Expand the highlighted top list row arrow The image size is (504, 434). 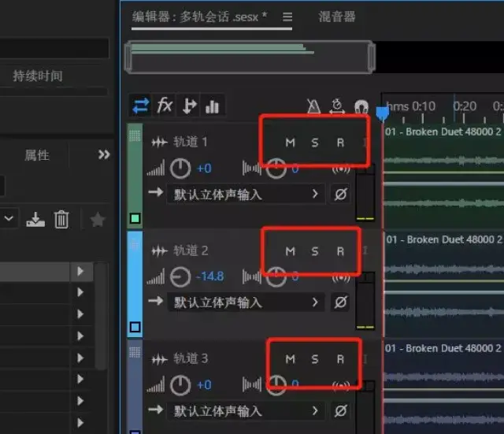(80, 272)
